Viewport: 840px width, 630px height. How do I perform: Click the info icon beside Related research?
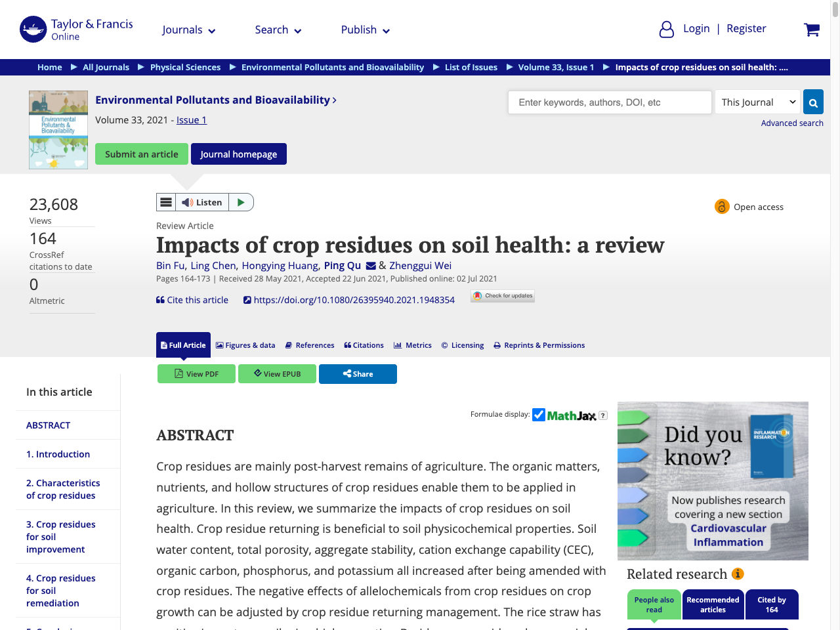pyautogui.click(x=738, y=574)
